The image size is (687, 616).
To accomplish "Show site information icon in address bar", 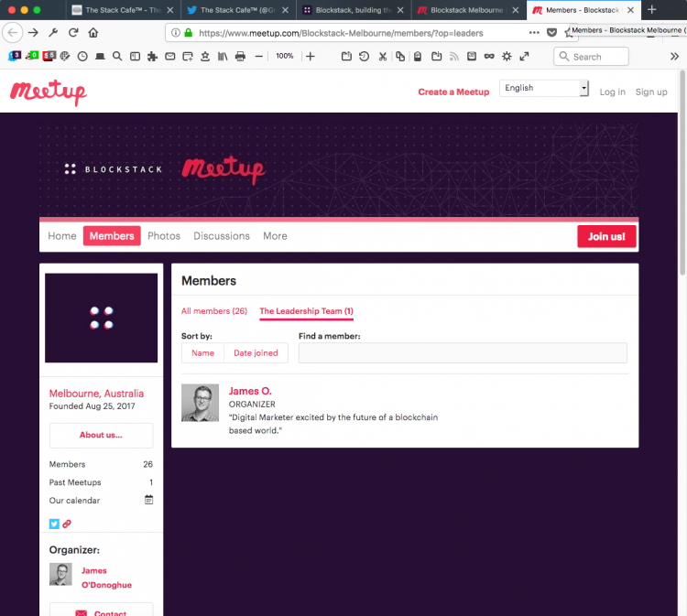I will pos(175,33).
